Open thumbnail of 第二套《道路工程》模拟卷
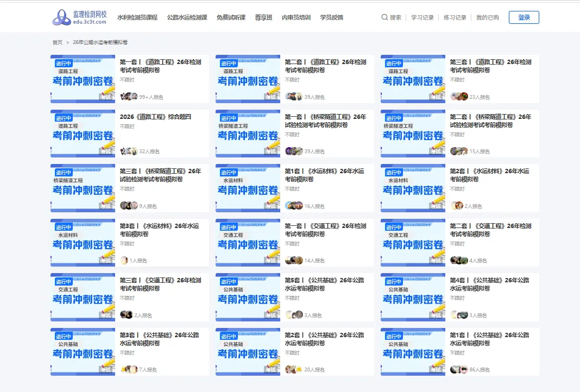Image resolution: width=580 pixels, height=392 pixels. (x=248, y=79)
